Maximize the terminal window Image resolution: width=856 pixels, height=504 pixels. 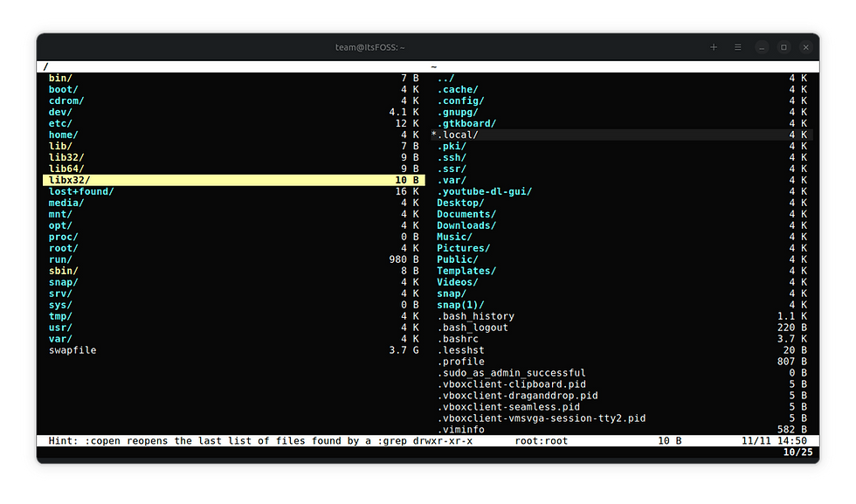tap(784, 47)
